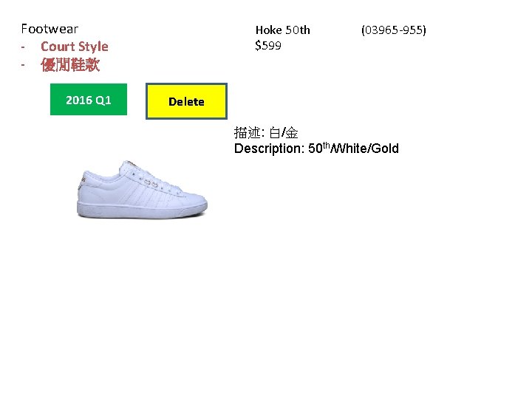This screenshot has height=399, width=532.
Task: Select the product code (03965-955)
Action: click(x=394, y=30)
